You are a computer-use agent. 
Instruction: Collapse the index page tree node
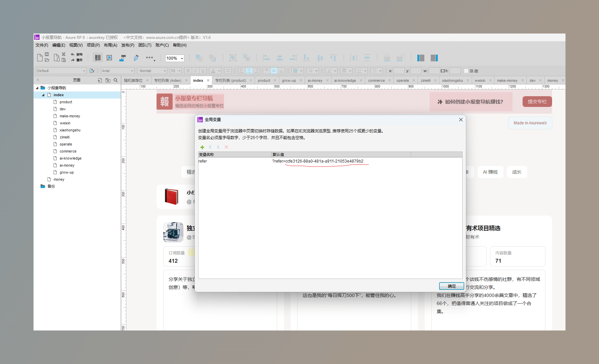(x=43, y=95)
